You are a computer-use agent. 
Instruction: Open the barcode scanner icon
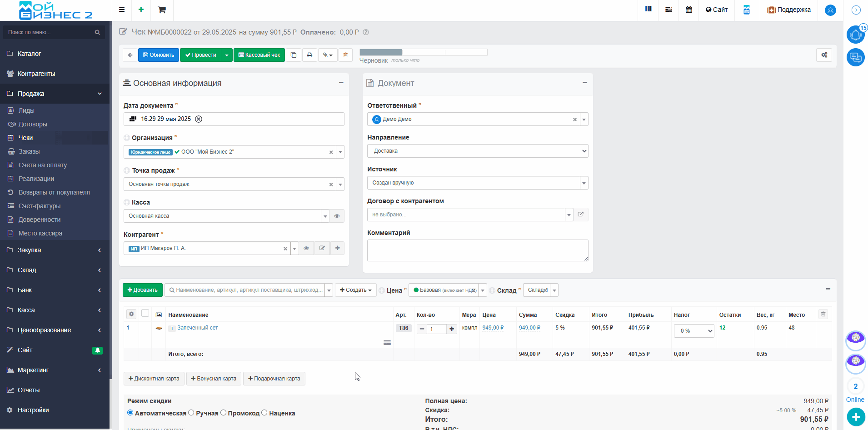[x=648, y=10]
